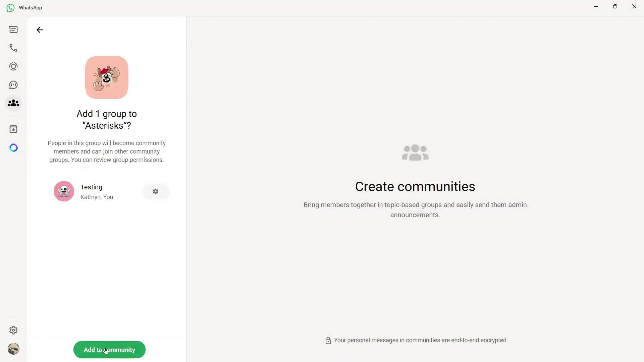Click the Kathryn, You member list text
Screen dimensions: 644x362
coord(96,197)
